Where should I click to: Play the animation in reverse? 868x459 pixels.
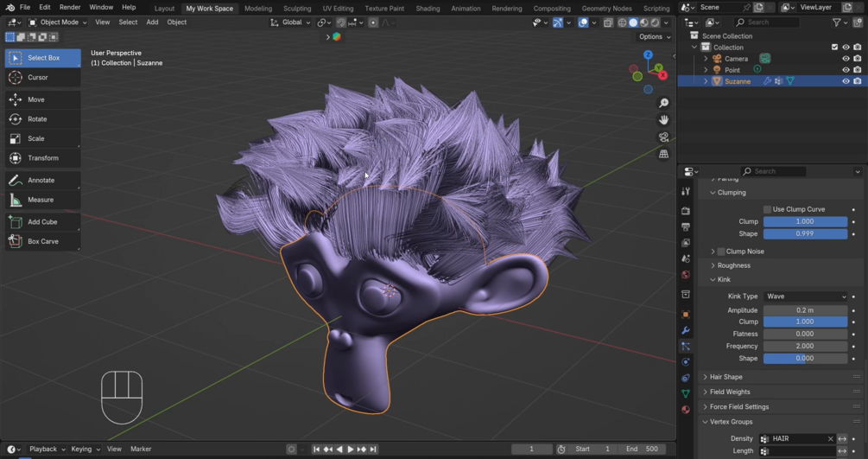(339, 449)
